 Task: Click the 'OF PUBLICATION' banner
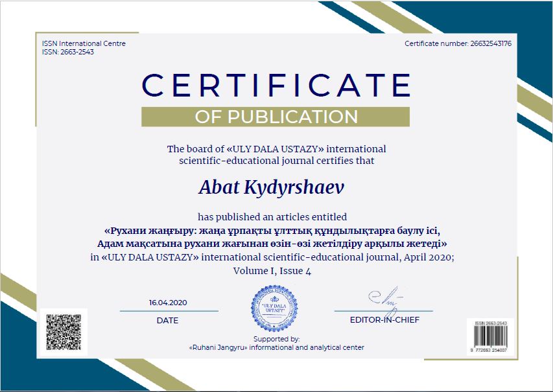[276, 117]
